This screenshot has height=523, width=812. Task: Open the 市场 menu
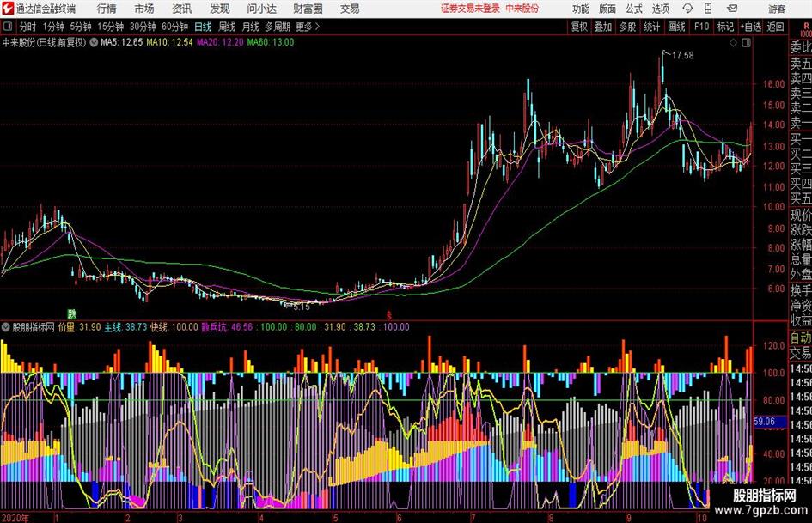(x=144, y=9)
